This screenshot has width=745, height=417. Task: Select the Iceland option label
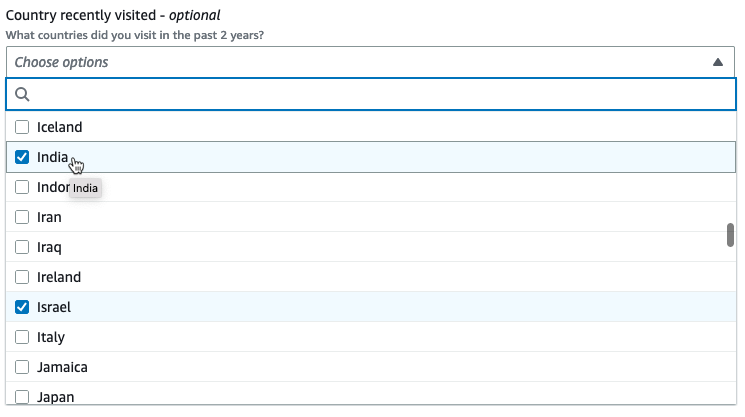coord(59,127)
